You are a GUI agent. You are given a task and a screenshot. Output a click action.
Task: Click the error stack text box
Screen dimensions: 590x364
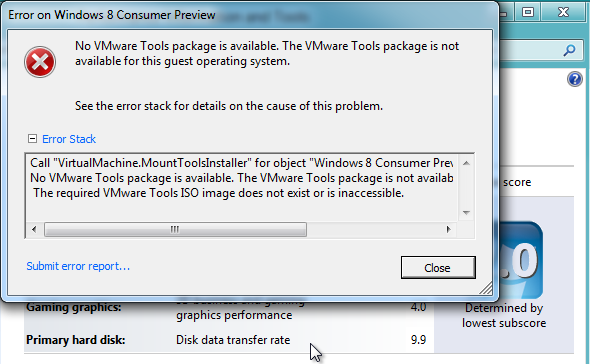click(x=241, y=188)
